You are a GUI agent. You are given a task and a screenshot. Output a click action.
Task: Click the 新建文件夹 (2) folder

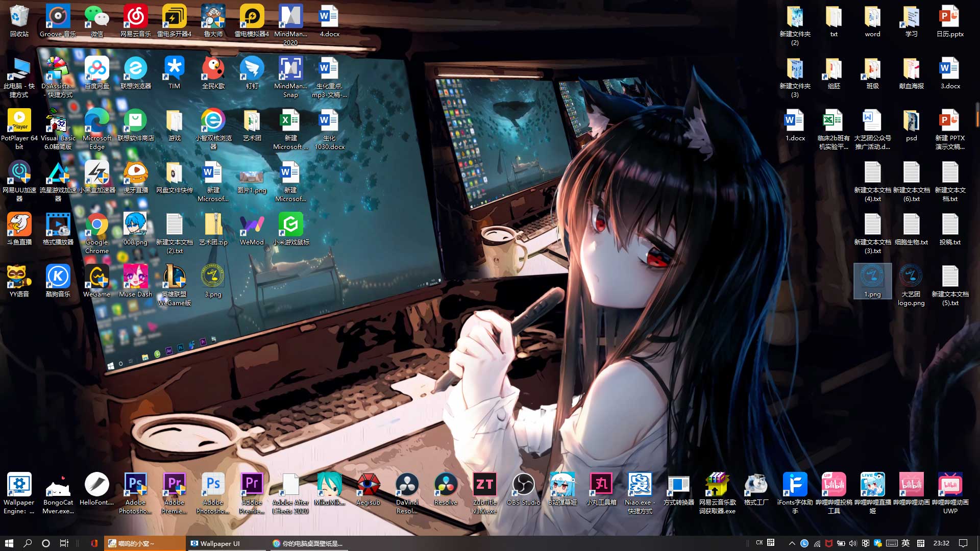[x=795, y=26]
